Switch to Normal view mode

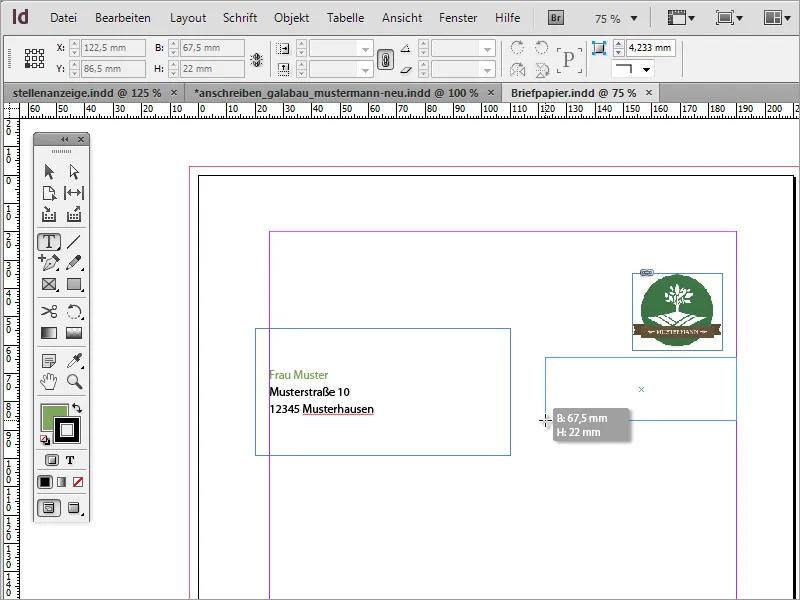click(49, 508)
